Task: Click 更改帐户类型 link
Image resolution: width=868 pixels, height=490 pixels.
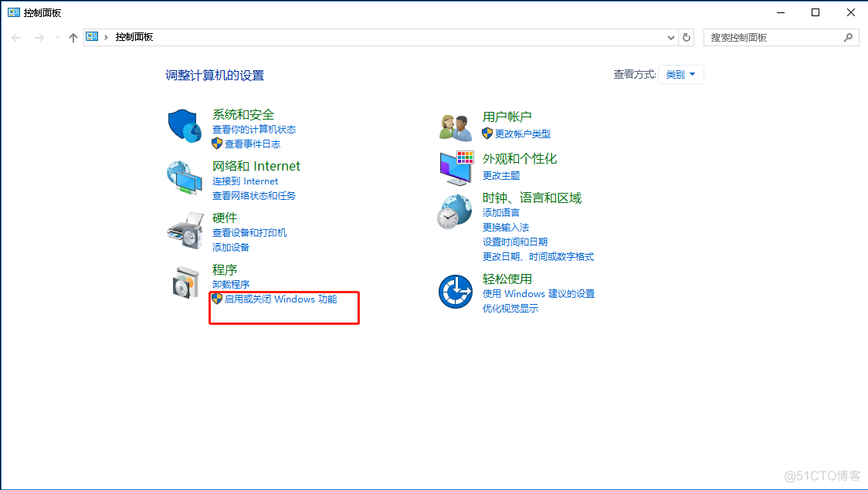Action: 523,133
